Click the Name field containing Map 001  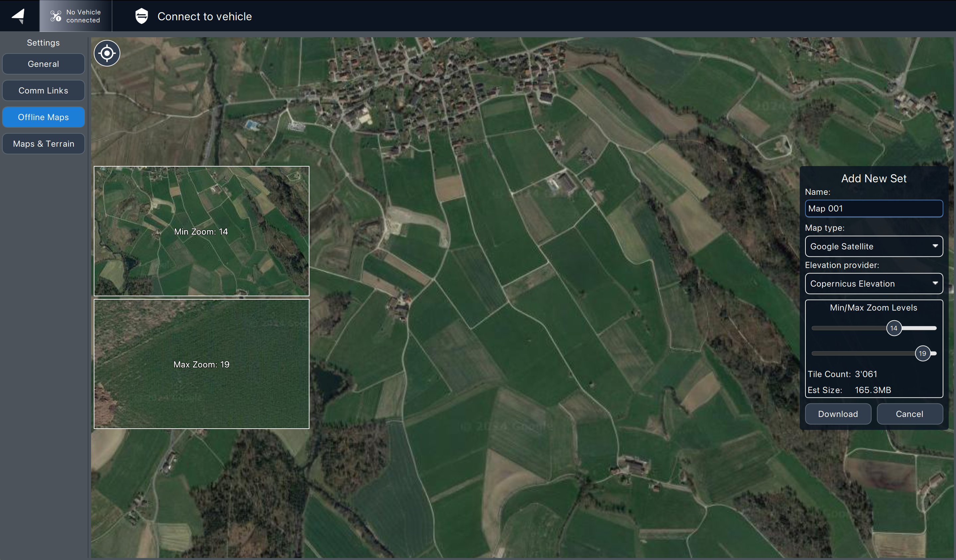(x=873, y=208)
